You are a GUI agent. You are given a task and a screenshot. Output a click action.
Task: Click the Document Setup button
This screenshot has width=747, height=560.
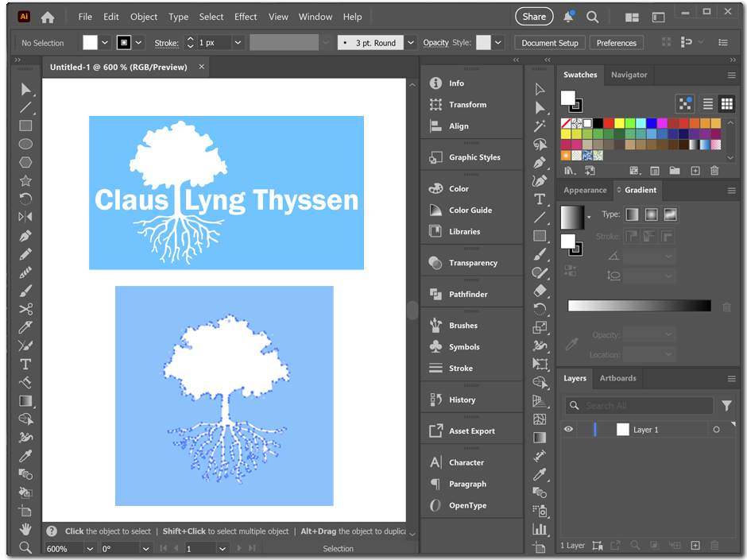(550, 43)
